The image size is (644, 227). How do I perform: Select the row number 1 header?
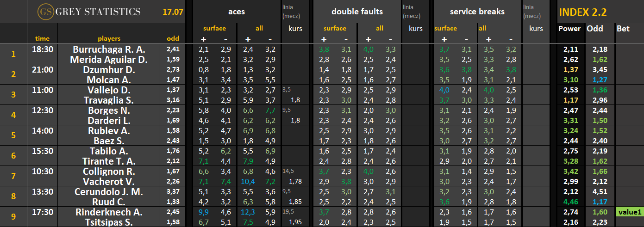[x=13, y=54]
